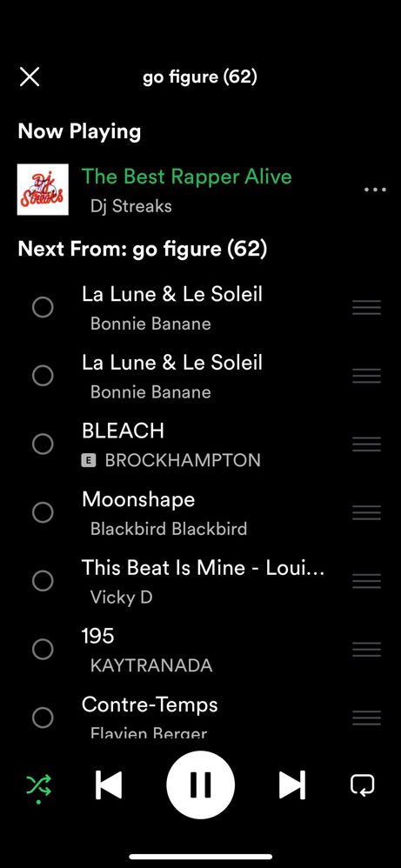Toggle the repeat icon
Image resolution: width=401 pixels, height=868 pixels.
[363, 785]
